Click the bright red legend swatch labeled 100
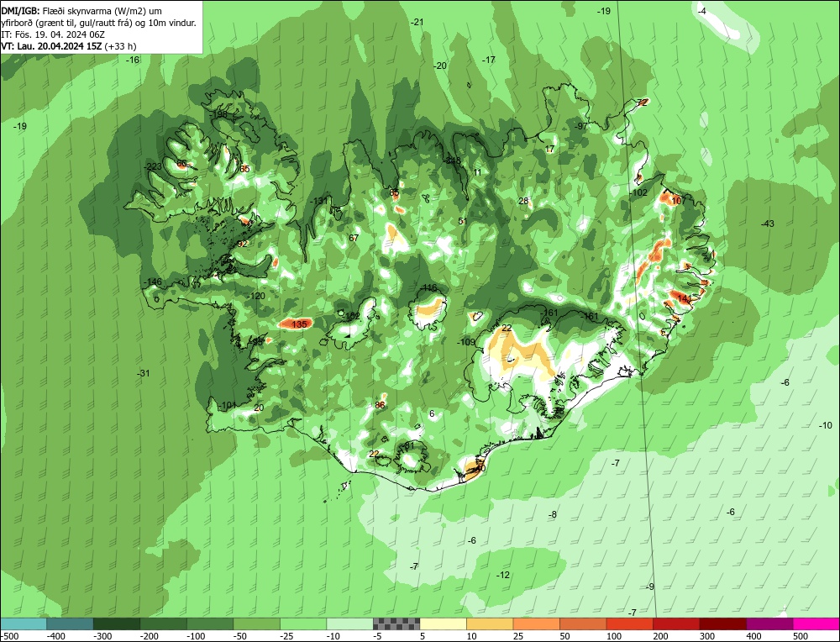This screenshot has height=642, width=840. 629,624
